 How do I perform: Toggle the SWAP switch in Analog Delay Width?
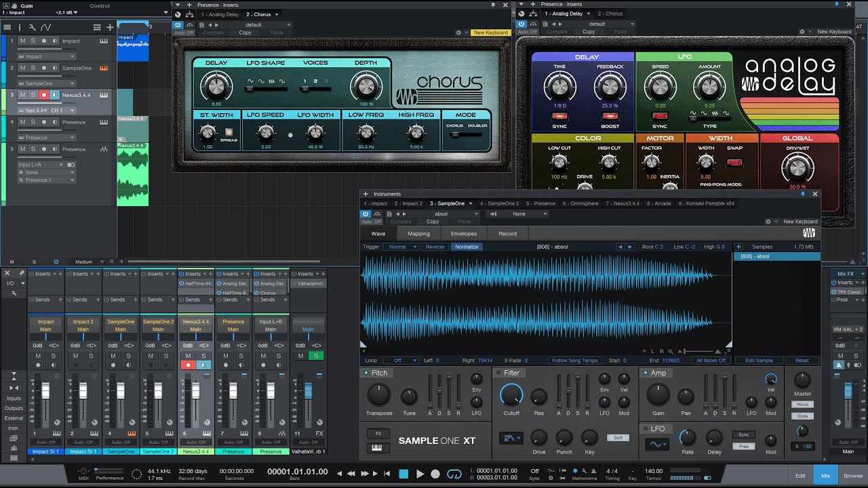coord(734,163)
